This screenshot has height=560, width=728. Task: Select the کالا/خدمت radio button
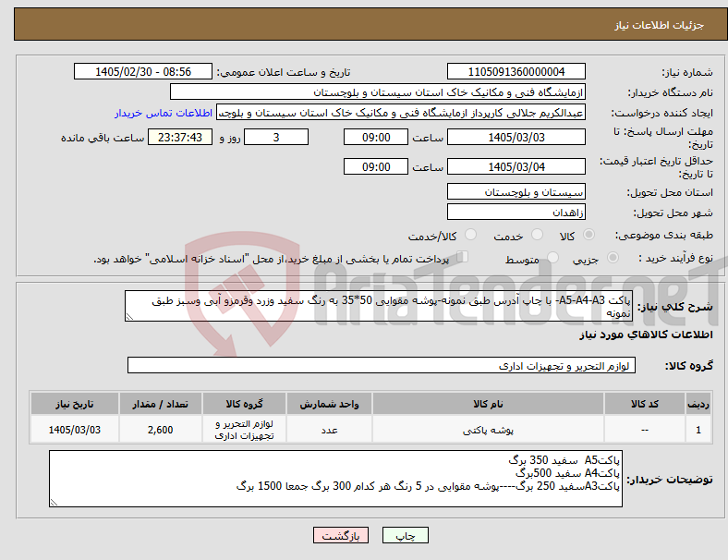(x=470, y=235)
